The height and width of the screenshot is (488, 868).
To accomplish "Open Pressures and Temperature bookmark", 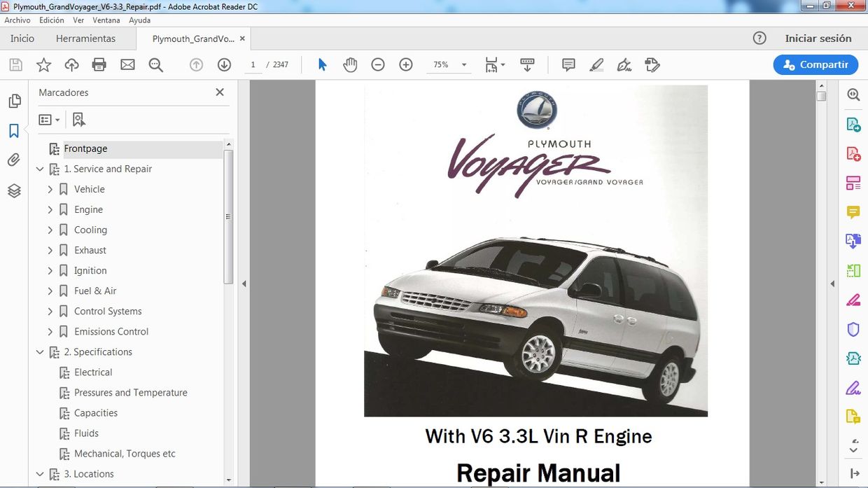I will click(131, 393).
